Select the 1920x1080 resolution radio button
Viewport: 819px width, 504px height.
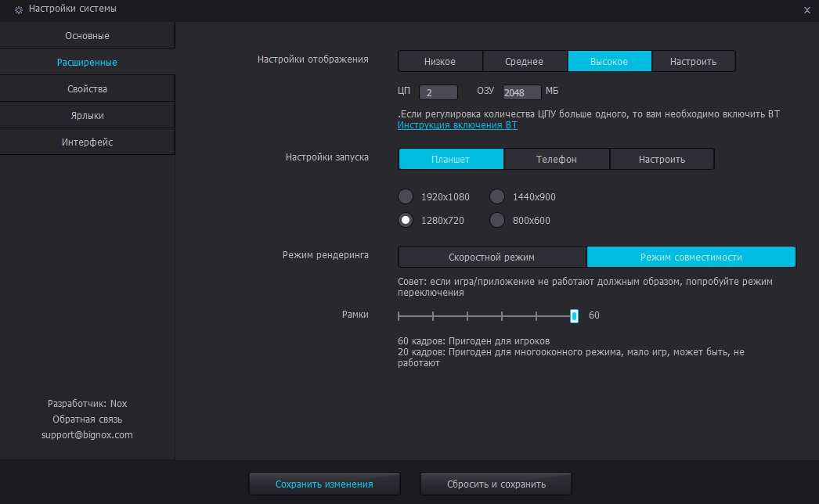(406, 197)
